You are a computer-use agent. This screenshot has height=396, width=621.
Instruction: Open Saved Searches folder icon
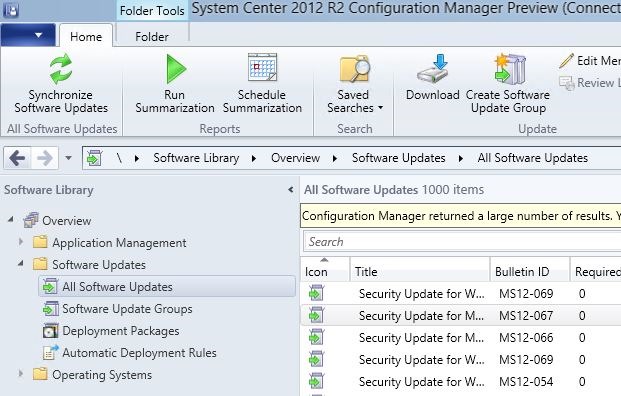tap(354, 69)
